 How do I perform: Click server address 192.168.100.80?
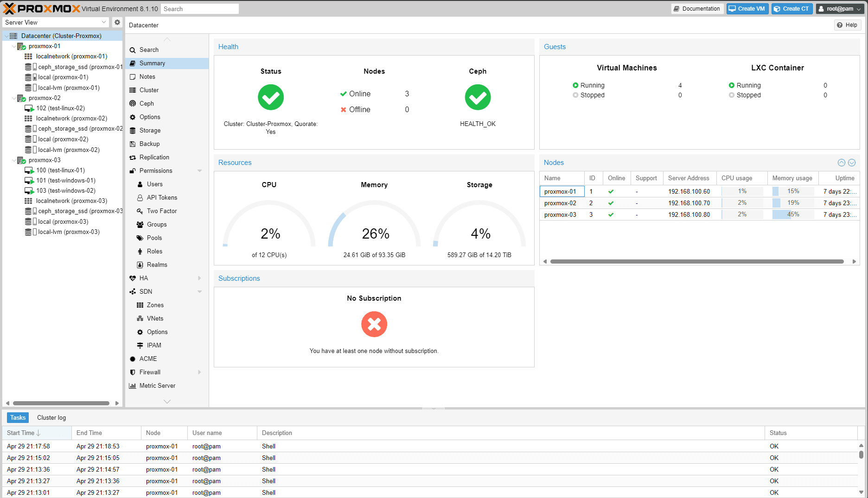point(689,215)
